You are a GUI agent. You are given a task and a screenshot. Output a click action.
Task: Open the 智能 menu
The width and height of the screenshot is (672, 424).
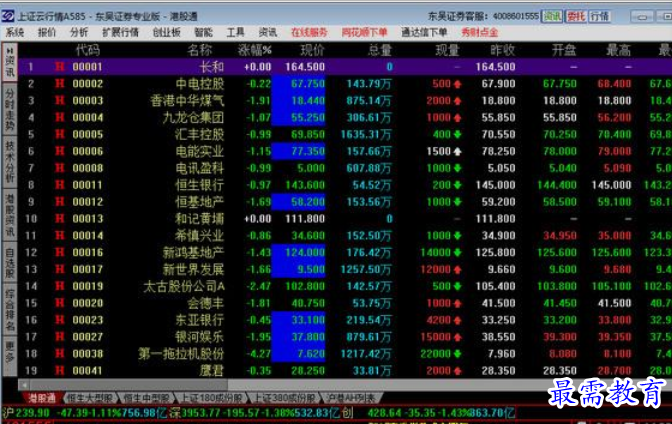(203, 32)
